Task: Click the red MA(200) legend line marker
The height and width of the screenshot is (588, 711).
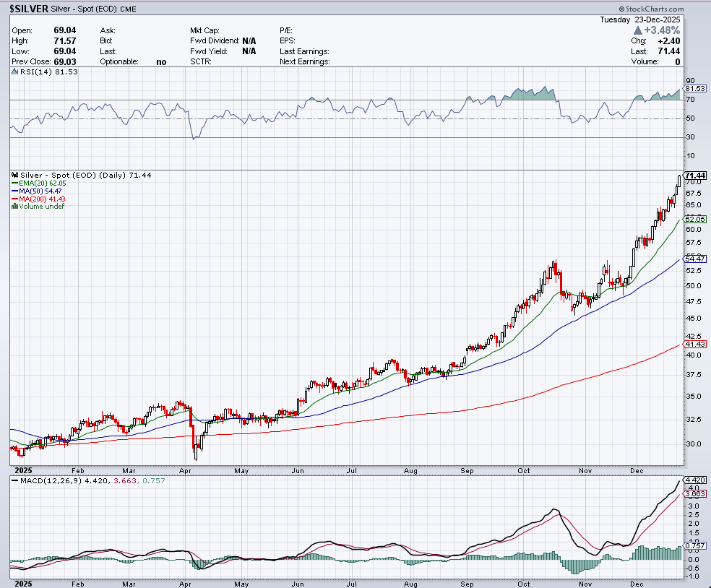Action: 15,199
